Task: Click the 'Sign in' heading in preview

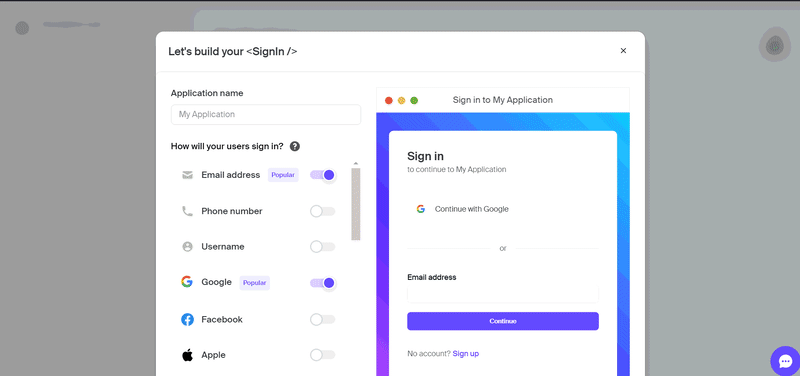Action: pos(426,156)
